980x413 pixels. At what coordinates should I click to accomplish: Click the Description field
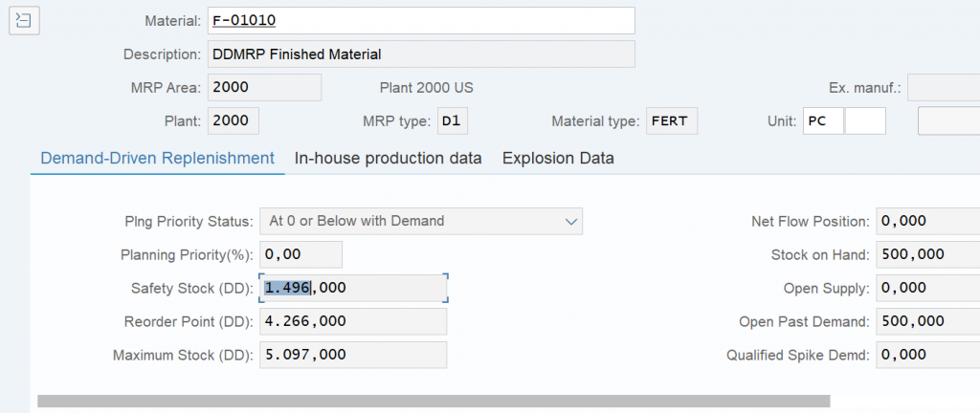[x=421, y=54]
